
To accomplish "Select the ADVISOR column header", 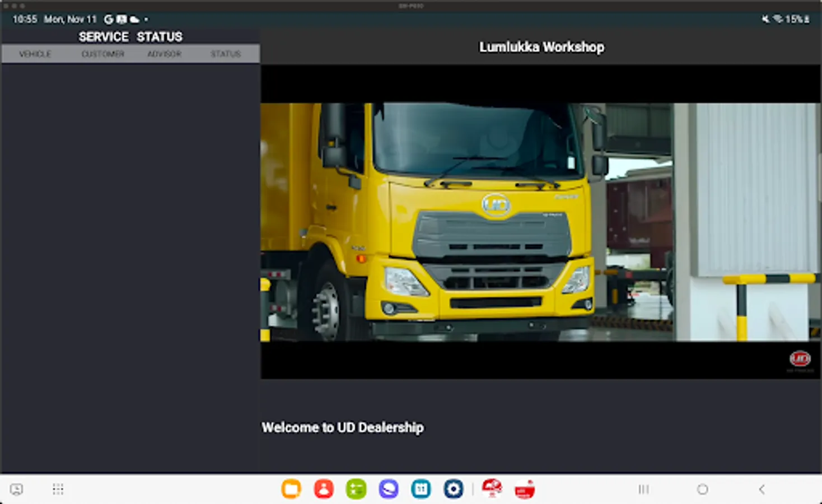I will coord(165,54).
